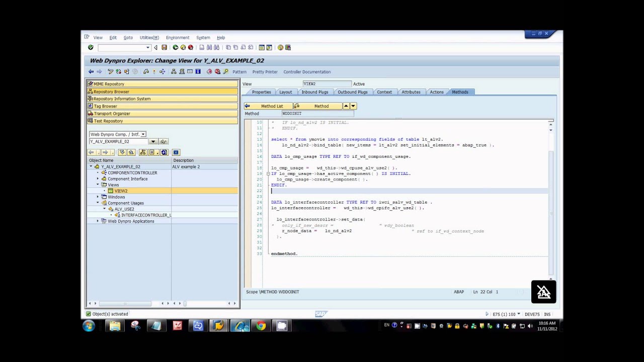644x362 pixels.
Task: Open Google Chrome from the taskbar
Action: pyautogui.click(x=261, y=326)
